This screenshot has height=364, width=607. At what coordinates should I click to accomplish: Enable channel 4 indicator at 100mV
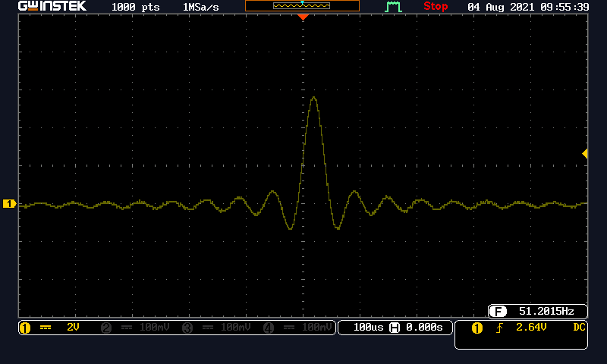[297, 328]
